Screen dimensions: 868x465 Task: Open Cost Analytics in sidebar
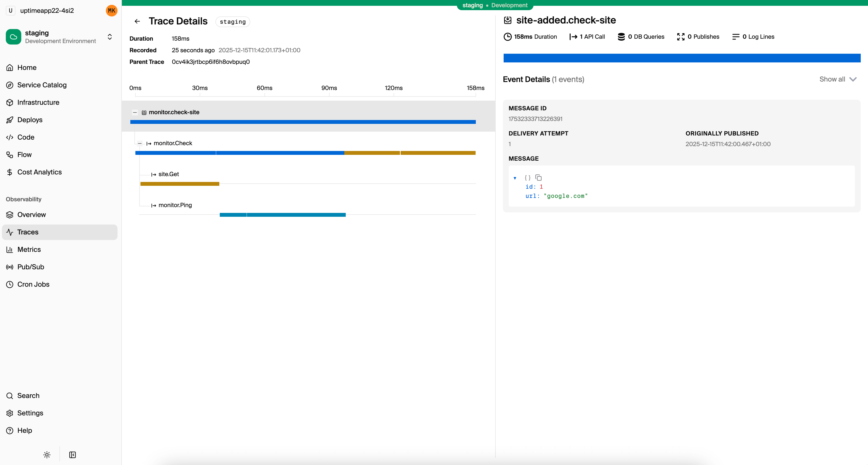[39, 172]
